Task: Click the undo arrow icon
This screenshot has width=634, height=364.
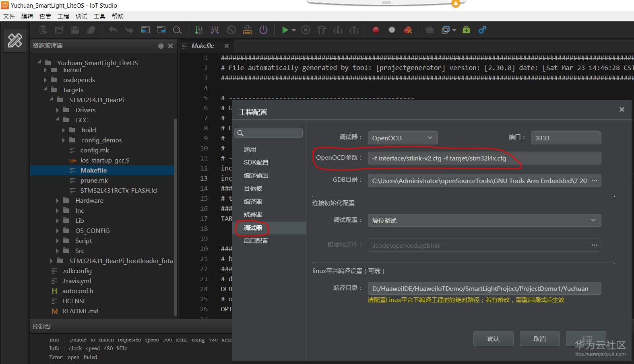Action: [x=113, y=30]
